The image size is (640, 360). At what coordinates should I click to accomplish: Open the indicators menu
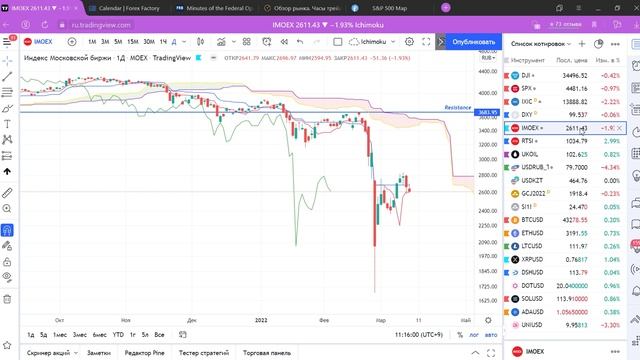pyautogui.click(x=221, y=42)
